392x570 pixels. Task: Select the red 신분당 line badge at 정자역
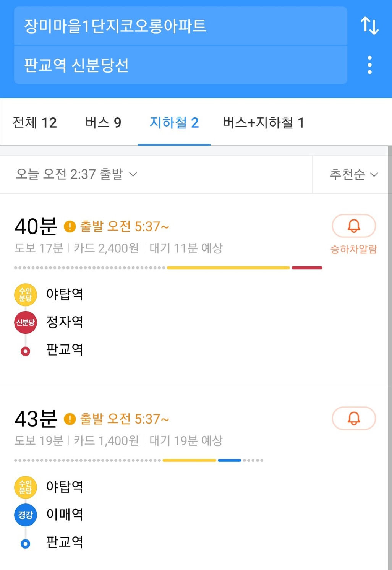[26, 322]
